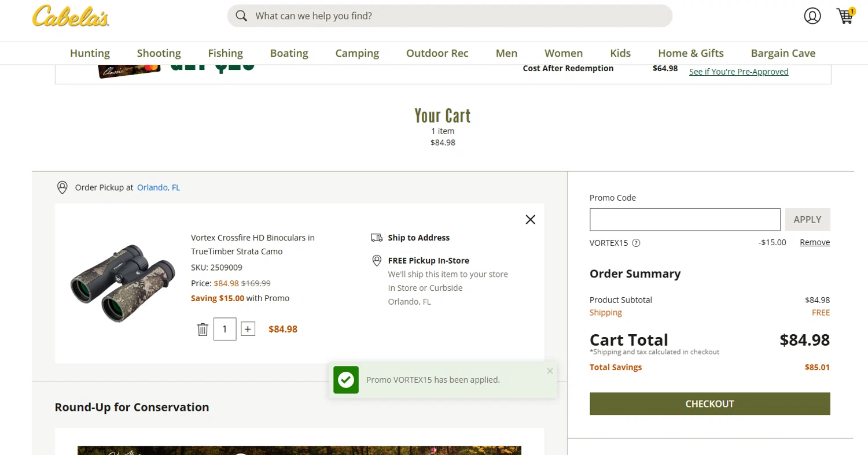Select FREE Pickup In-Store option
The width and height of the screenshot is (868, 455).
(428, 261)
